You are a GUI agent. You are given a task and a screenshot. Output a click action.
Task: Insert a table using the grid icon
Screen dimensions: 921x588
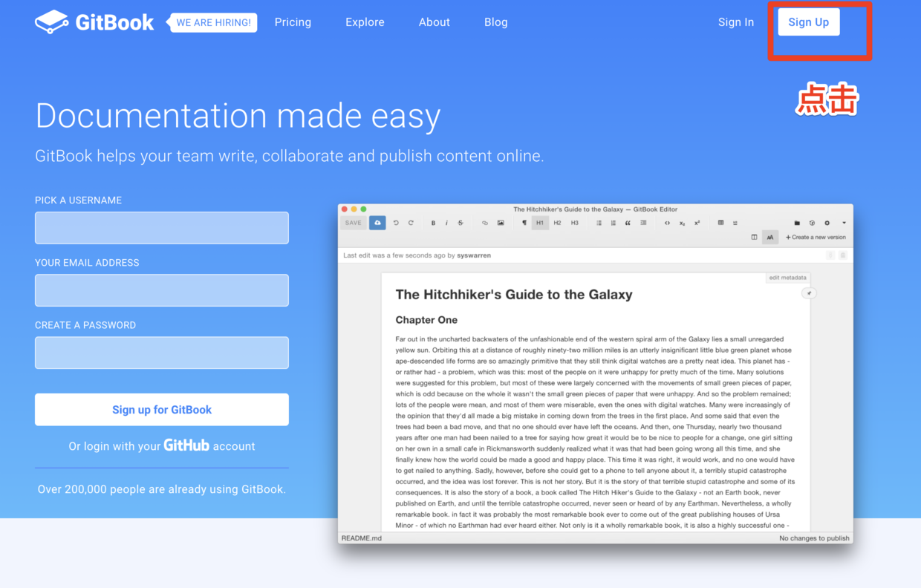coord(720,223)
